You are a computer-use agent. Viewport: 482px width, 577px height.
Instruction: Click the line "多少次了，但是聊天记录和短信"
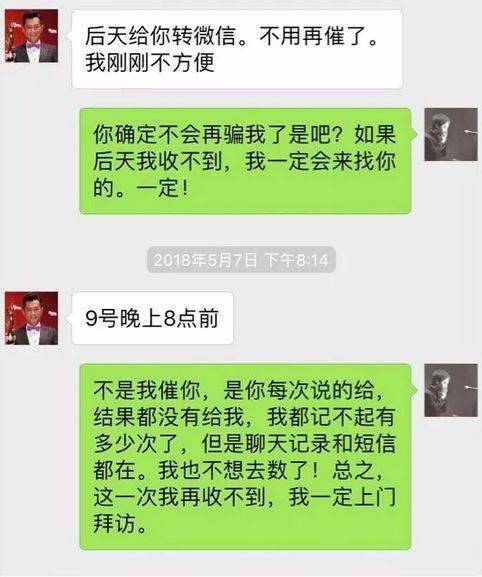[x=245, y=443]
